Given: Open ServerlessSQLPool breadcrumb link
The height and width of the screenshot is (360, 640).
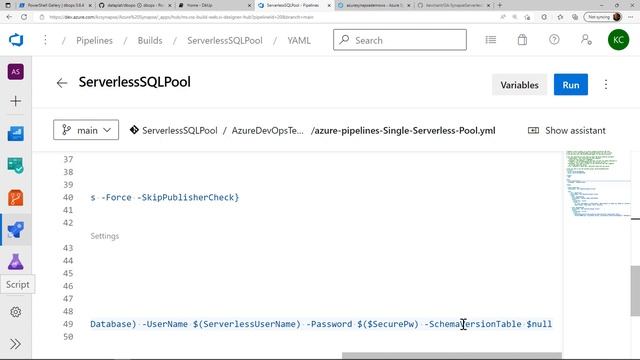Looking at the screenshot, I should click(224, 40).
